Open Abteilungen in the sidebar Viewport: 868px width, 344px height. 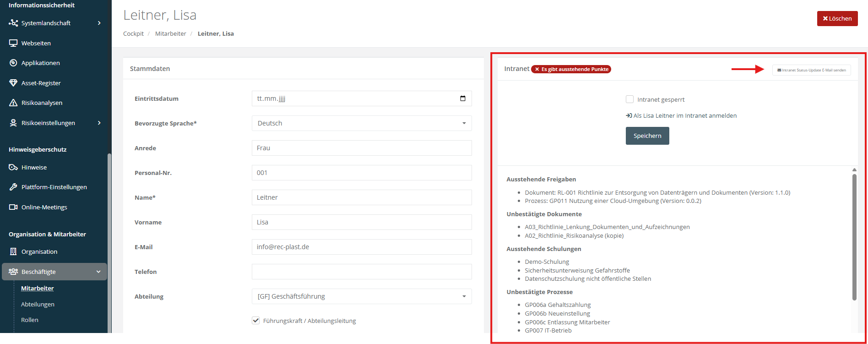point(38,304)
